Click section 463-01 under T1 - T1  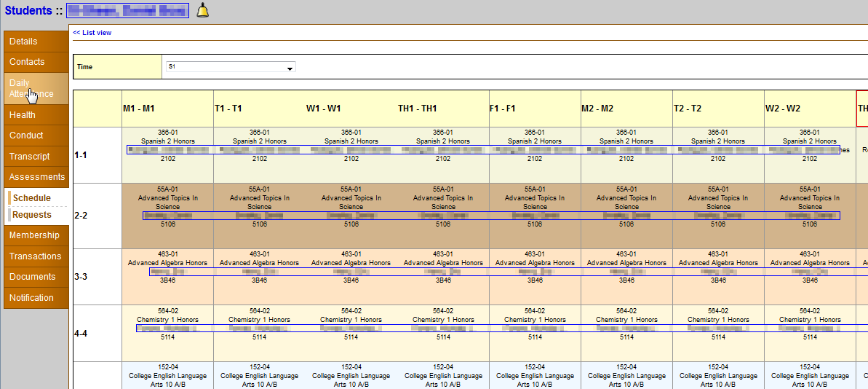click(260, 254)
